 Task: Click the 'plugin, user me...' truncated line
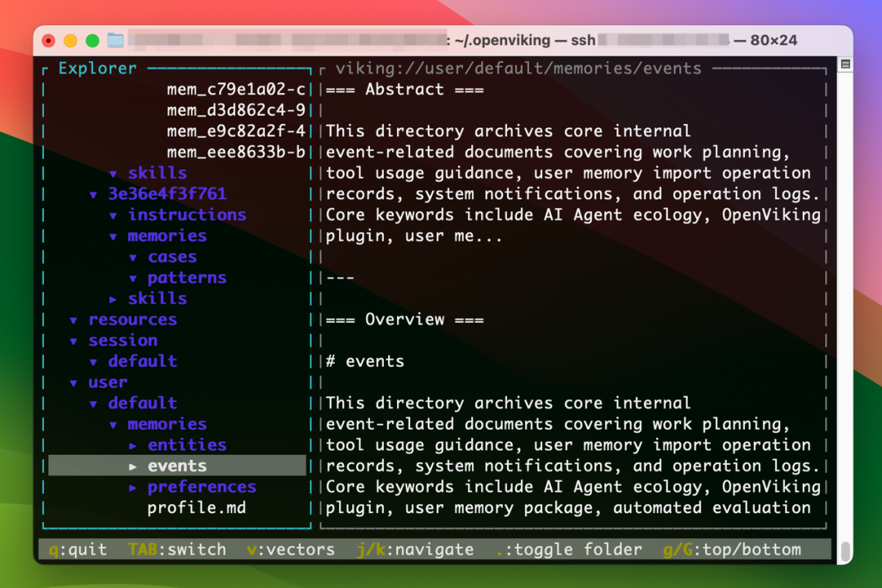click(414, 236)
